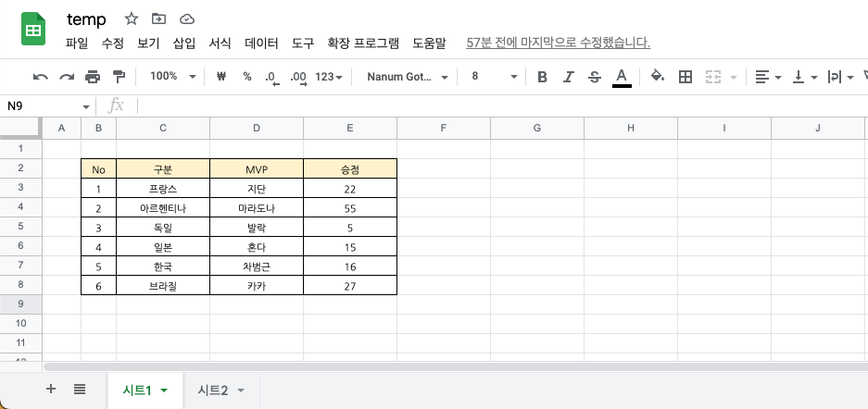
Task: Toggle strikethrough formatting
Action: pyautogui.click(x=595, y=77)
